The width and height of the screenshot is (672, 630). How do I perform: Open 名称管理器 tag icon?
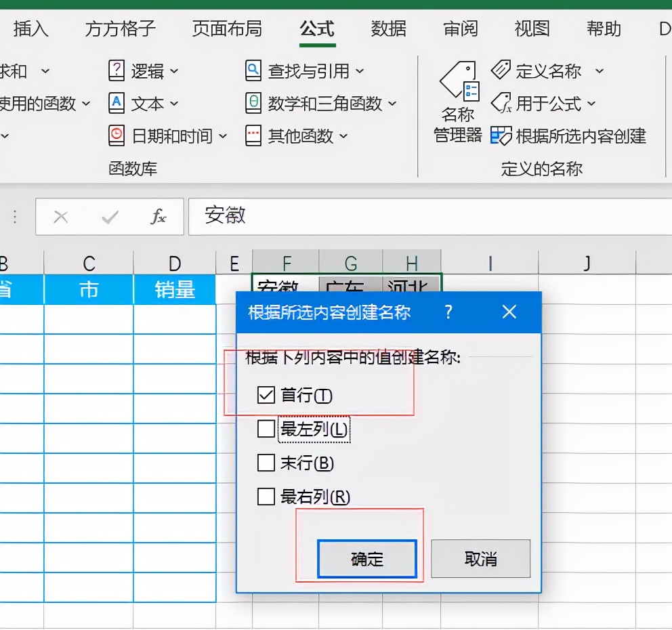[x=459, y=81]
